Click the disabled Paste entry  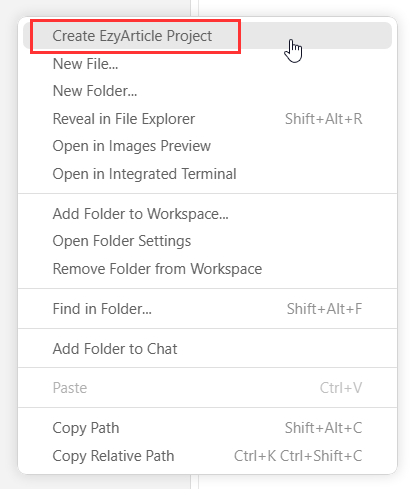coord(207,388)
